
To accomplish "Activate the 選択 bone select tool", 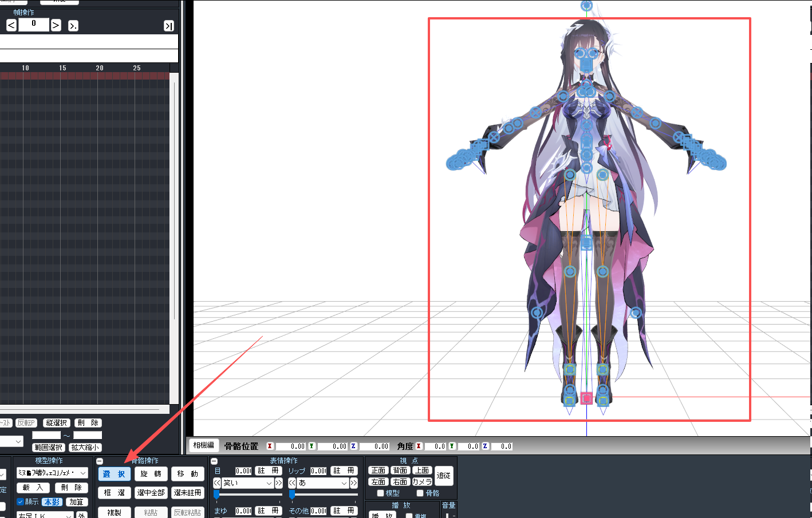I will coord(115,474).
